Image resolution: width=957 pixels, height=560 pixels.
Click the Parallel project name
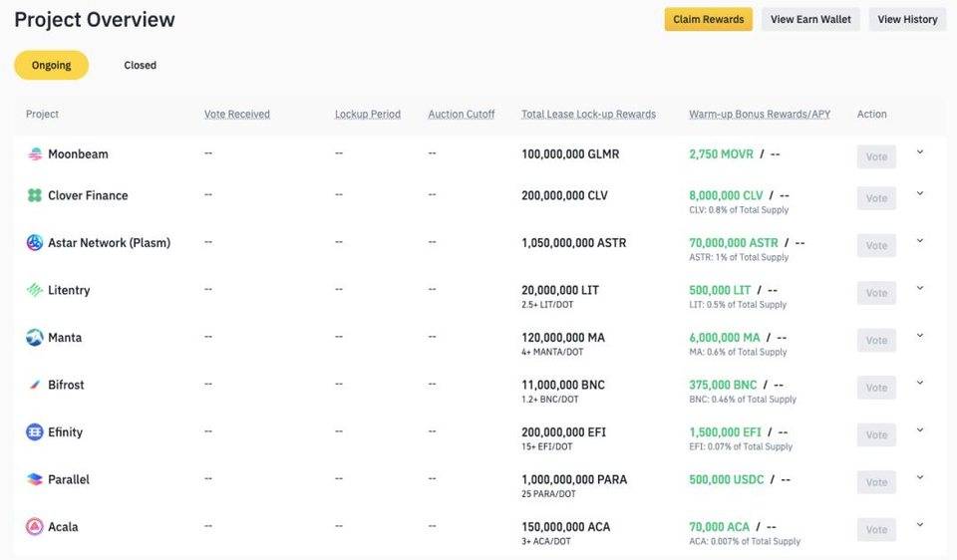click(x=69, y=479)
